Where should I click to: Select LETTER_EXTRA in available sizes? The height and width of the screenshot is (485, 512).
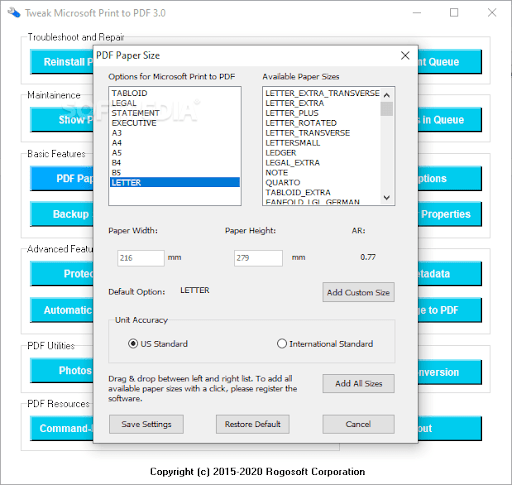point(322,103)
